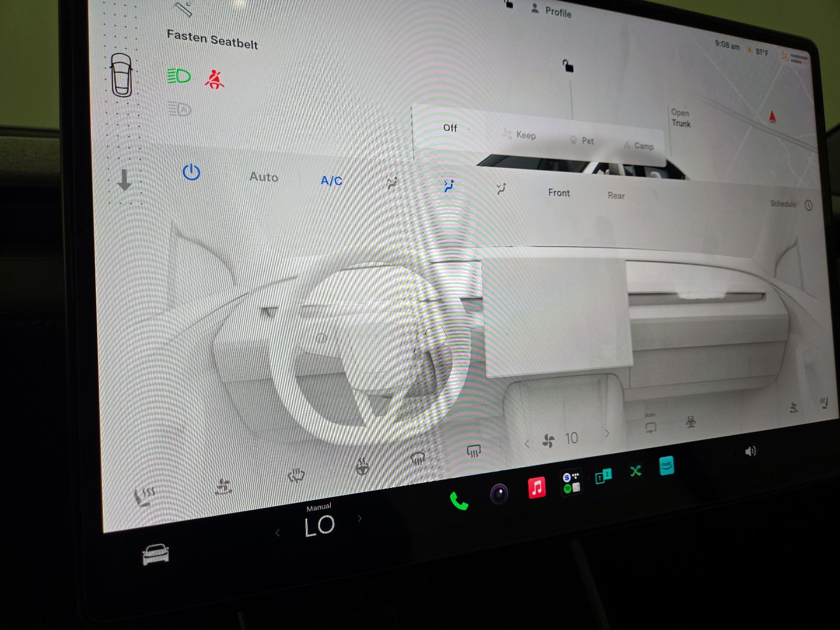Decrease fan speed with the left chevron
Image resolution: width=840 pixels, height=630 pixels.
coord(527,444)
